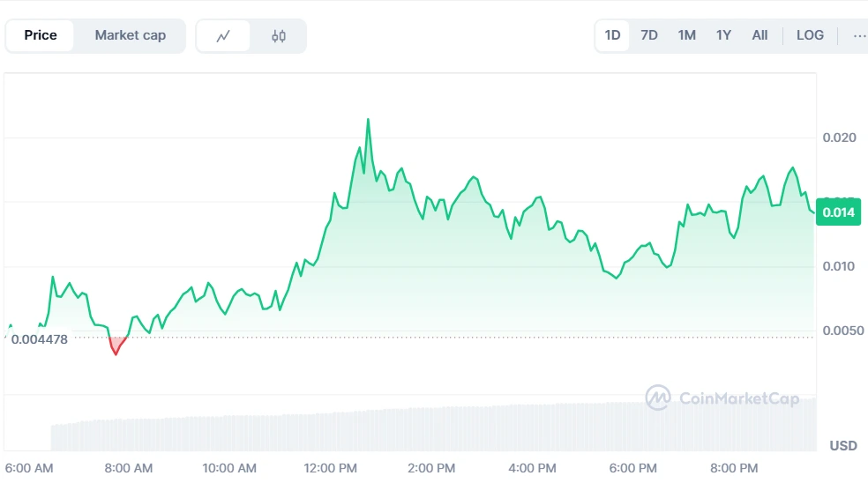The image size is (868, 498).
Task: Switch to line chart view icon
Action: (223, 36)
